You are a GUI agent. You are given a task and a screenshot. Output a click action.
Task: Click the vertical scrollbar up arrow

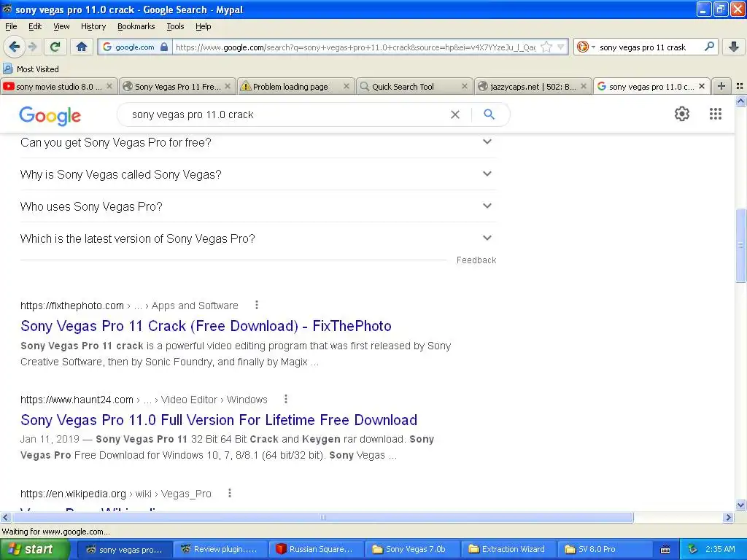[x=741, y=101]
